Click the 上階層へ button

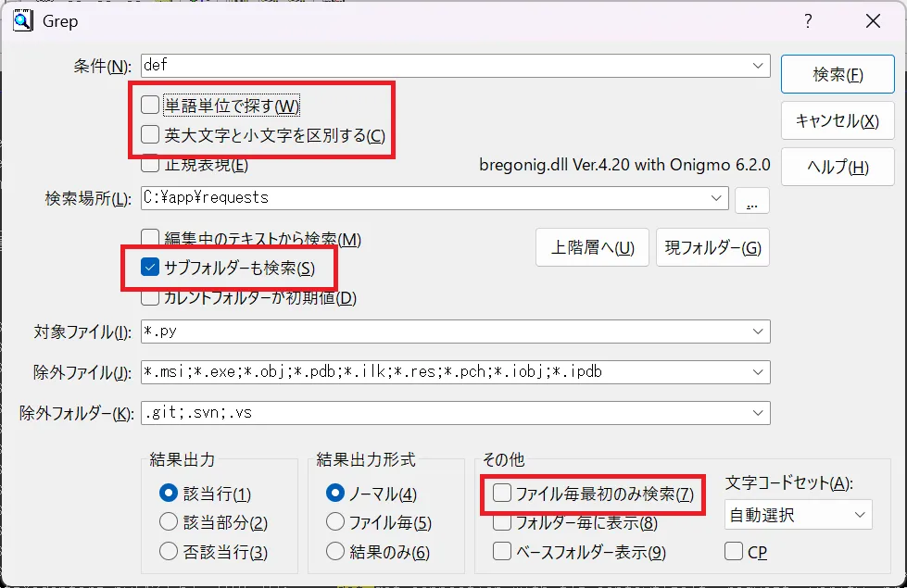(x=593, y=247)
